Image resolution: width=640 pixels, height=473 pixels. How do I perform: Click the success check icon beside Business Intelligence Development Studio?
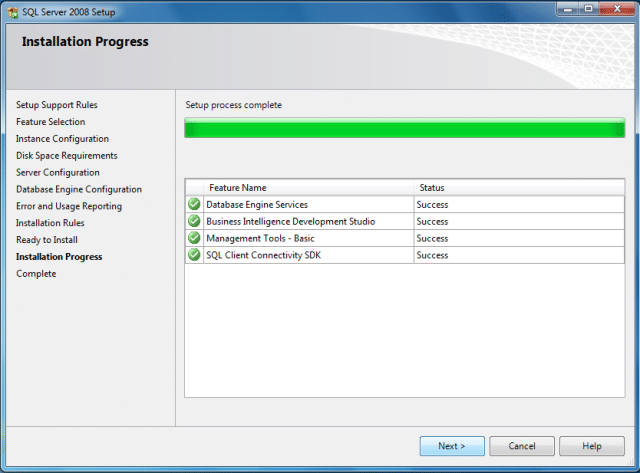[x=194, y=221]
